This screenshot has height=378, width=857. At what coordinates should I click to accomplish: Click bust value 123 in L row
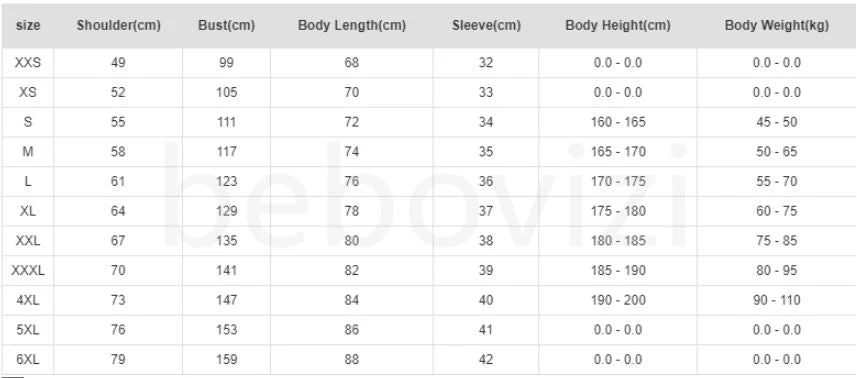coord(226,181)
